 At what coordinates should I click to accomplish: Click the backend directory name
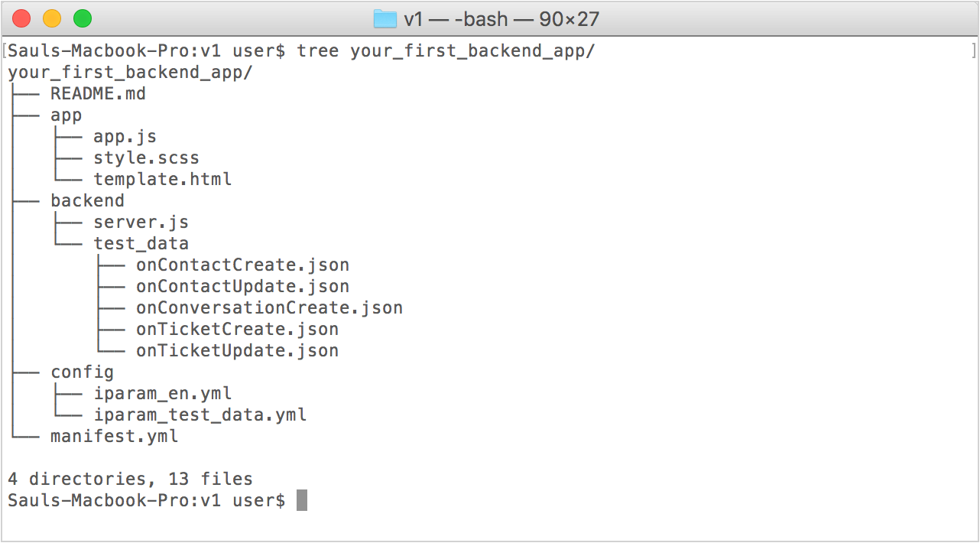87,201
